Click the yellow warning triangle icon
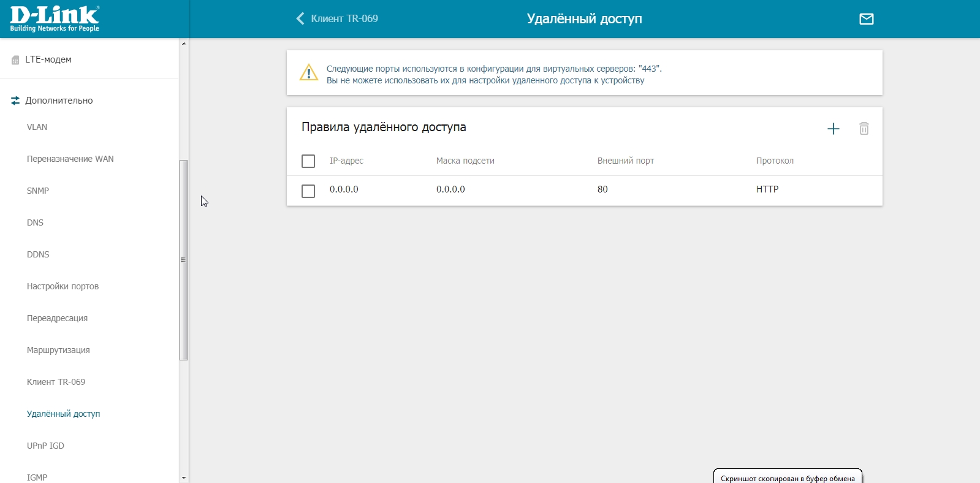 pyautogui.click(x=308, y=73)
